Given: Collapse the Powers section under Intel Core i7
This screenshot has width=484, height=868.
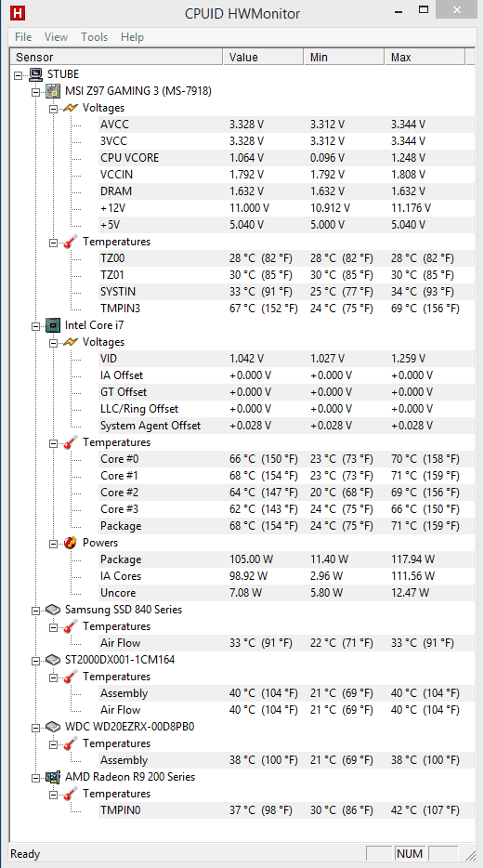Looking at the screenshot, I should [54, 543].
